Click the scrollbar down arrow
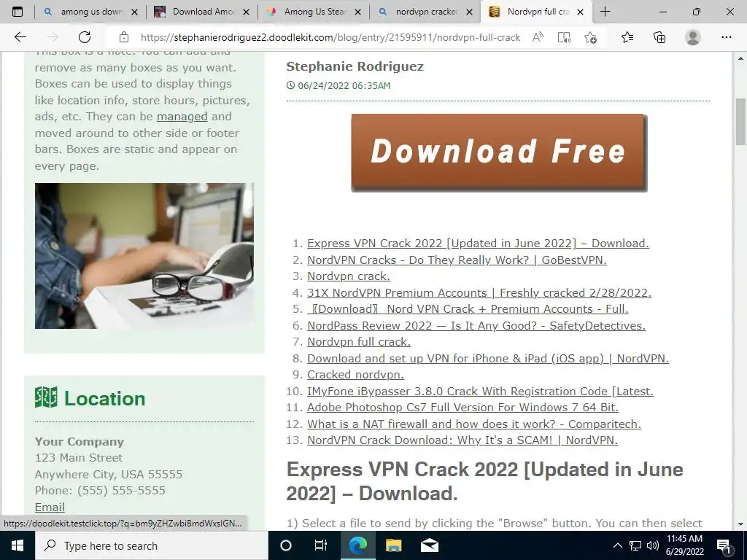747x560 pixels. coord(740,524)
